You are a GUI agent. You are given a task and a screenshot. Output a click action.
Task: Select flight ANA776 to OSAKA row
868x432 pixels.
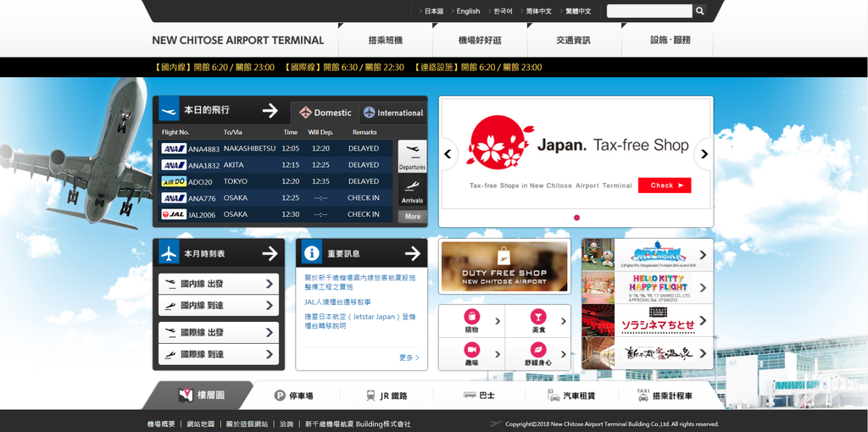(275, 197)
